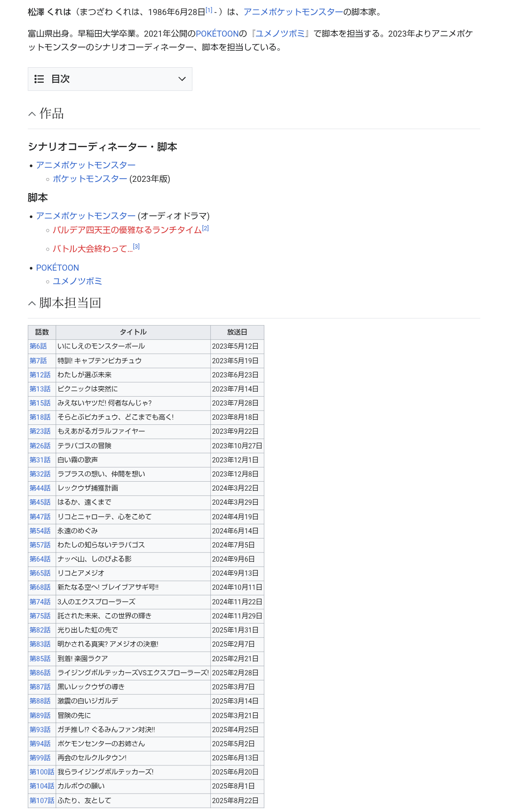This screenshot has width=508, height=812.
Task: Select date cell 2025年8月22日
Action: (237, 801)
